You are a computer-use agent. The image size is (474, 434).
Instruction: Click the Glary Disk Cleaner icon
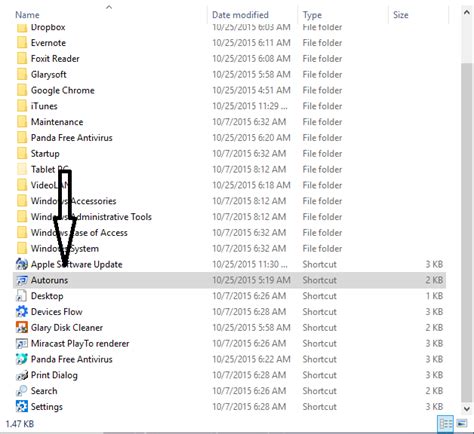pos(22,328)
